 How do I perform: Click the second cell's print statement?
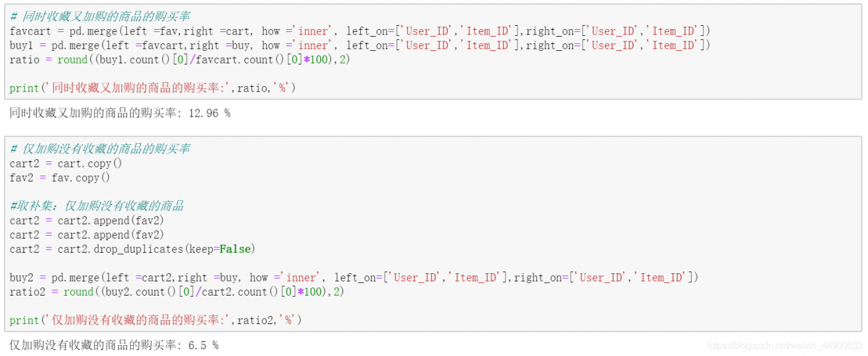point(156,320)
